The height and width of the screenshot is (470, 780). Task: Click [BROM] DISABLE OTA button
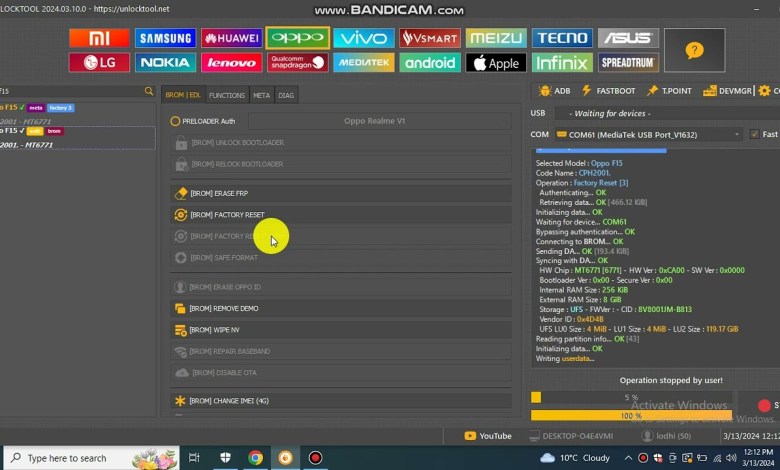(x=341, y=373)
